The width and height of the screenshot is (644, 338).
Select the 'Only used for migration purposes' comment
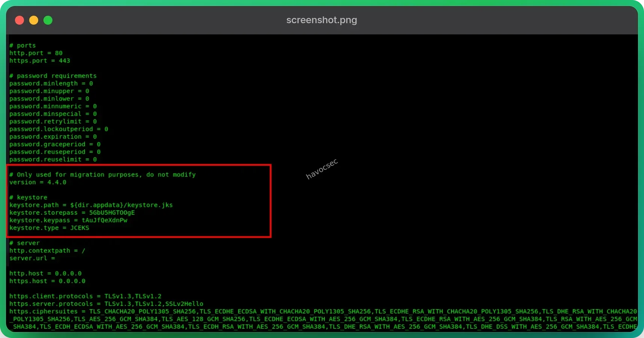(x=103, y=175)
